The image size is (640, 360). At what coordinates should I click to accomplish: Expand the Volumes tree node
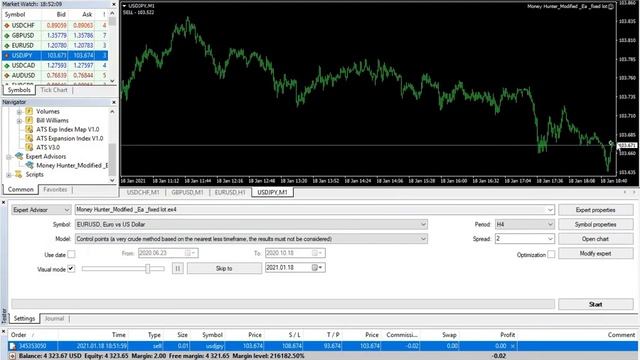point(19,111)
